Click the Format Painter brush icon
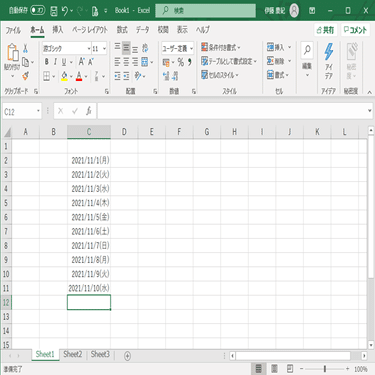 [x=26, y=76]
